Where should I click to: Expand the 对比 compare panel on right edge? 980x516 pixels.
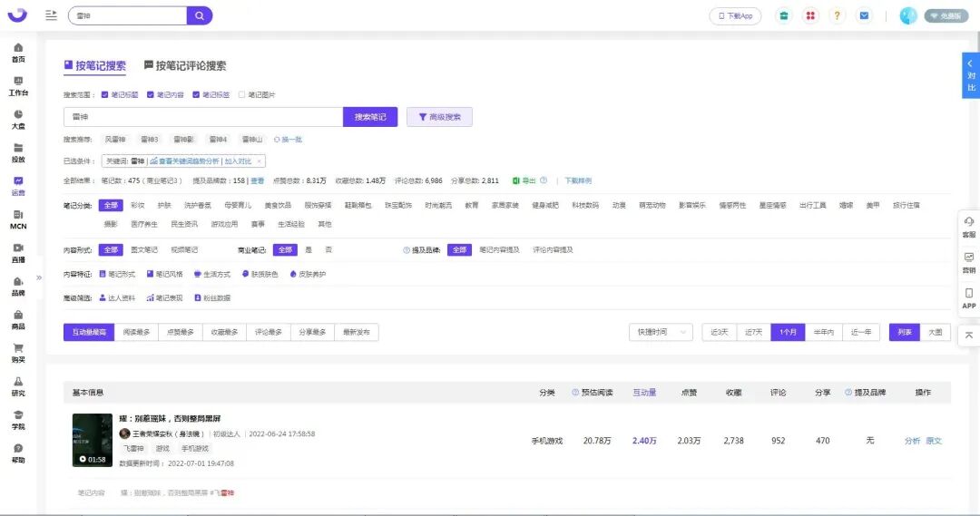tap(971, 75)
